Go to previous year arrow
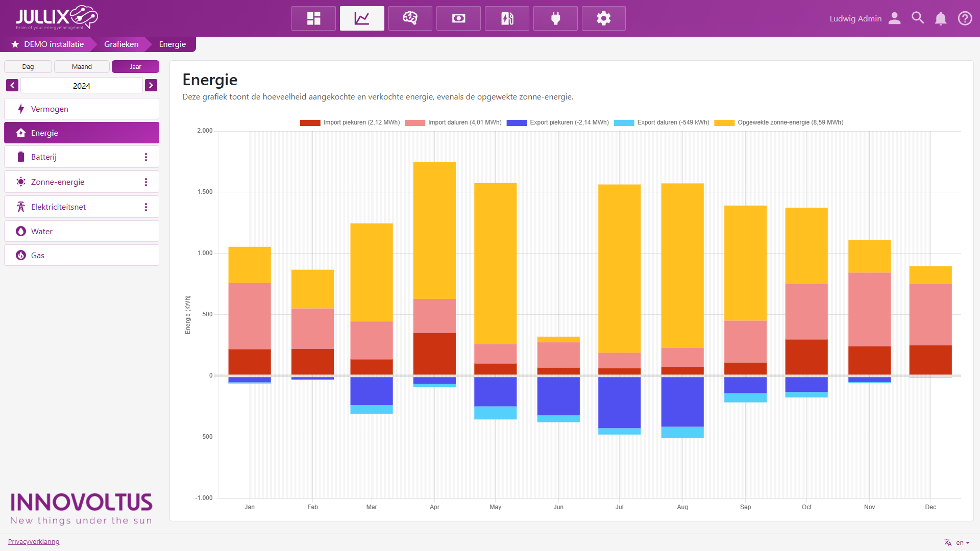The width and height of the screenshot is (980, 551). tap(12, 85)
